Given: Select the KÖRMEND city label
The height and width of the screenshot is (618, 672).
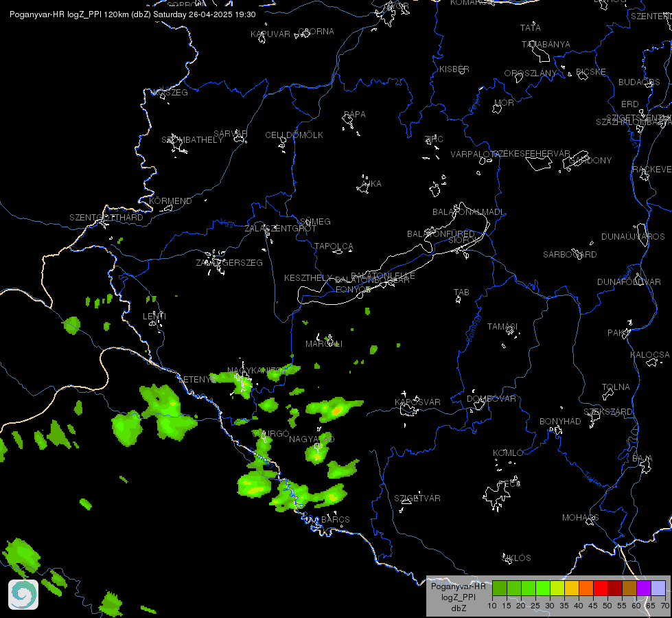Looking at the screenshot, I should (170, 201).
